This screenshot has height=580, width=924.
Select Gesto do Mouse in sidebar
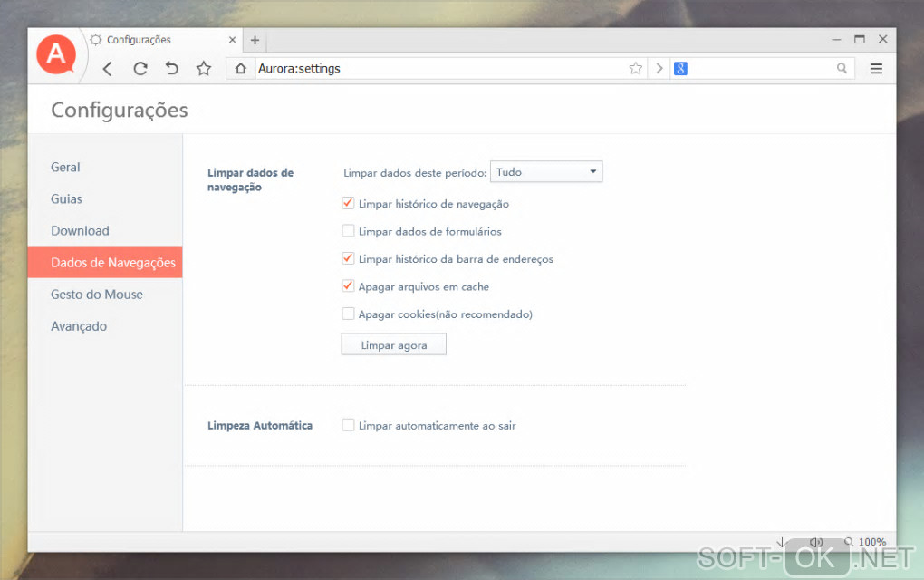(x=97, y=295)
